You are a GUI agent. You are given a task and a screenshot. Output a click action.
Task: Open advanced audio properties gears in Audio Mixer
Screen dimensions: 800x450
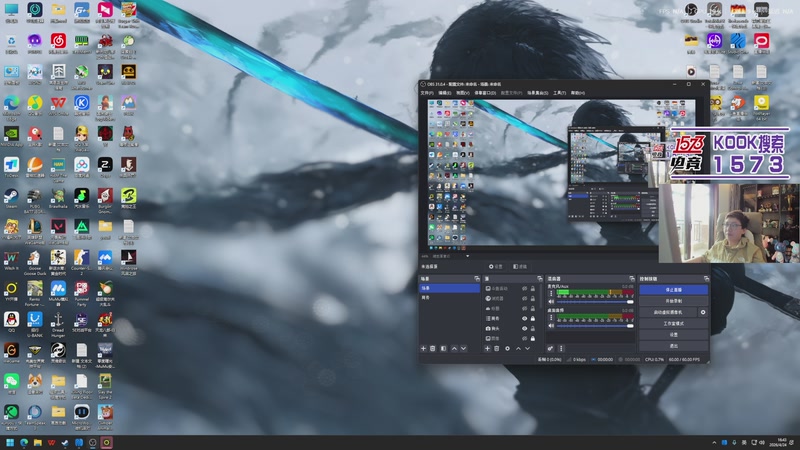(551, 348)
